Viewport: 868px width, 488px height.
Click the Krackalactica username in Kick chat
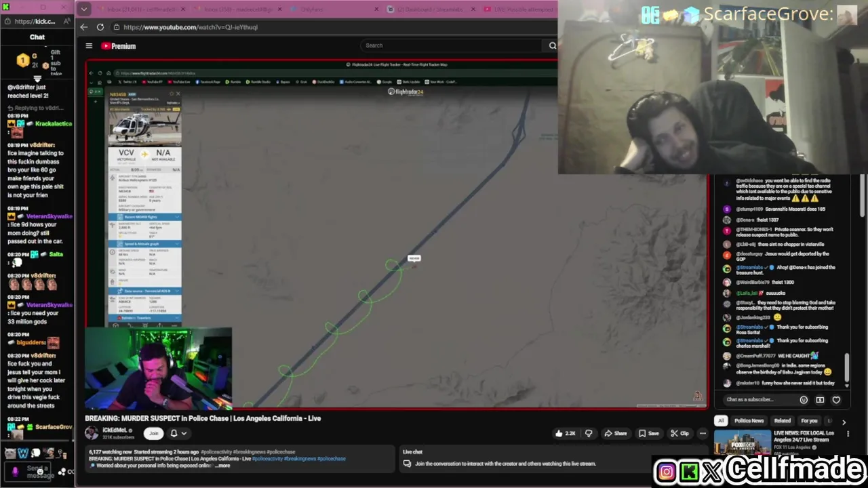click(x=54, y=123)
